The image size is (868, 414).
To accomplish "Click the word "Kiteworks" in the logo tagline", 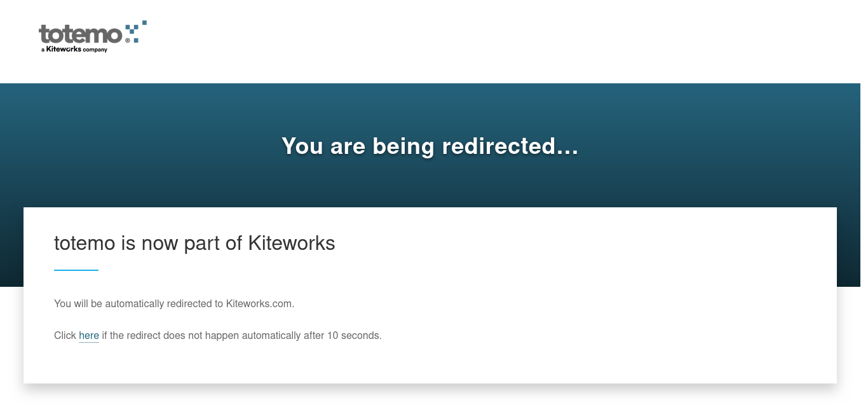I will (64, 49).
